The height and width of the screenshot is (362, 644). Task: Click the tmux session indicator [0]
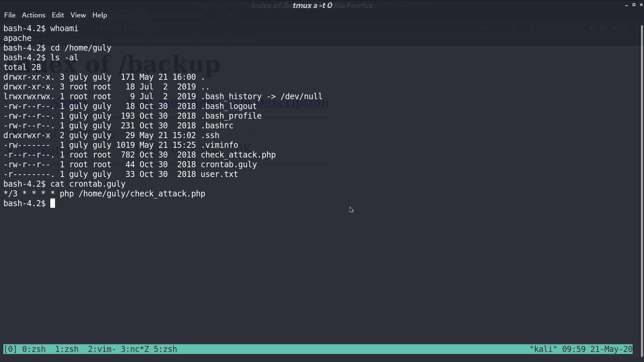[x=10, y=349]
